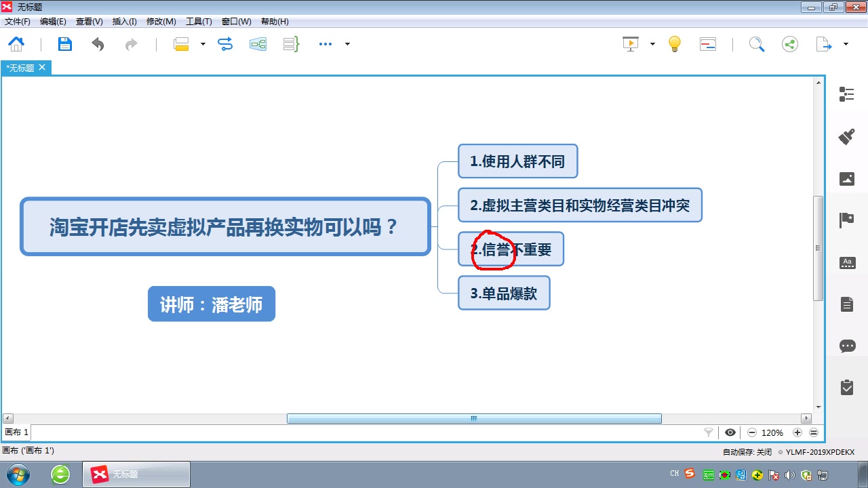Open the topic insert dropdown arrow

(203, 44)
